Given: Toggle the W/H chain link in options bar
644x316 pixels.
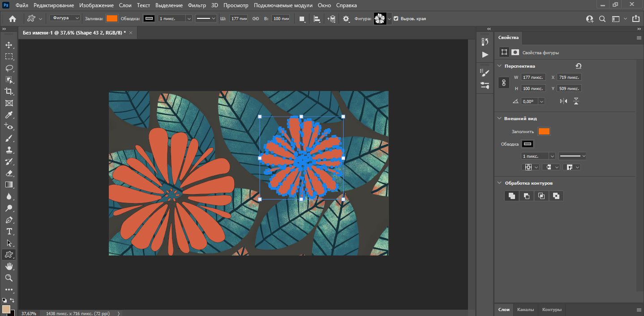Looking at the screenshot, I should 256,19.
